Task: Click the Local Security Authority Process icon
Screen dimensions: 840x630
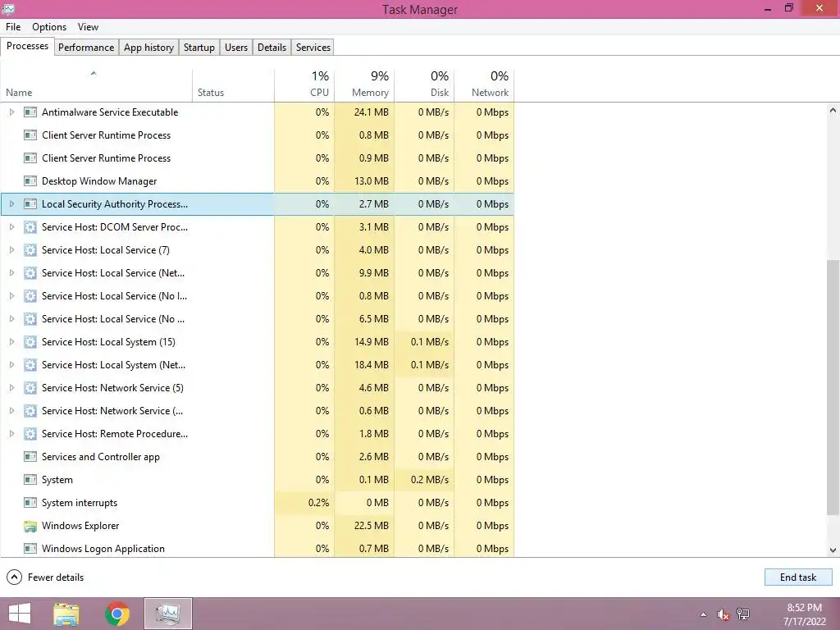Action: click(30, 204)
